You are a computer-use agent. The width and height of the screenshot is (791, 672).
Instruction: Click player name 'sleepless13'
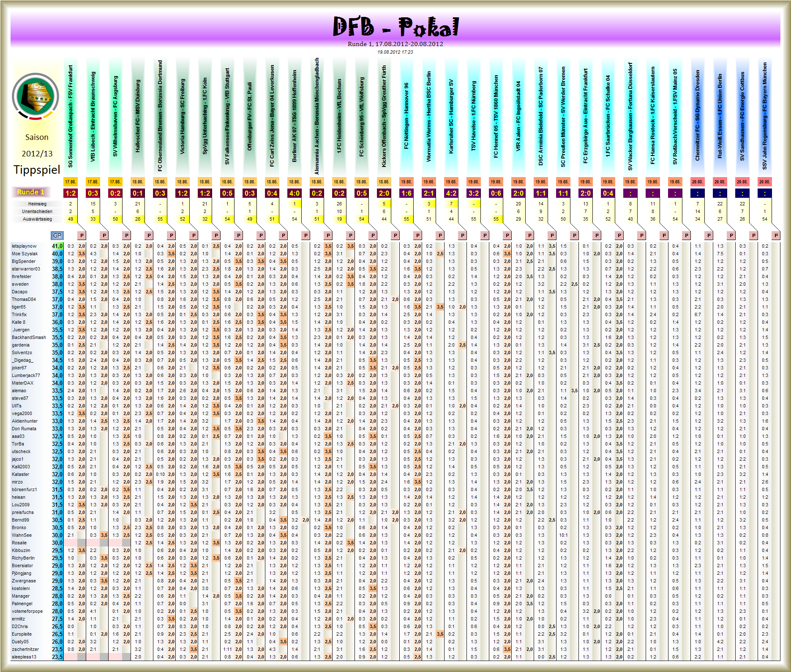[24, 657]
